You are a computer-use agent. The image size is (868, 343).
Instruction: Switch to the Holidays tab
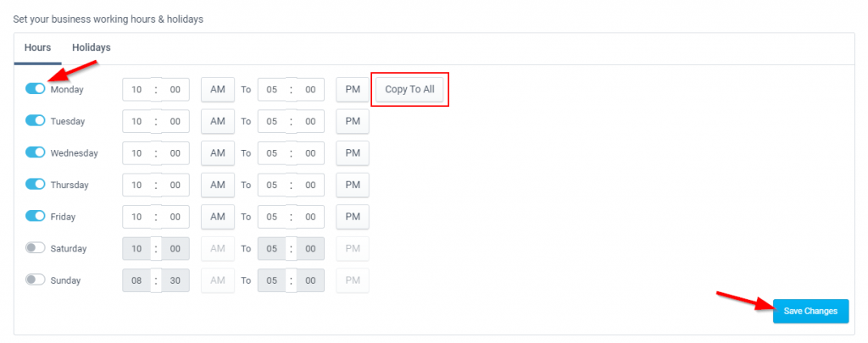click(x=92, y=47)
